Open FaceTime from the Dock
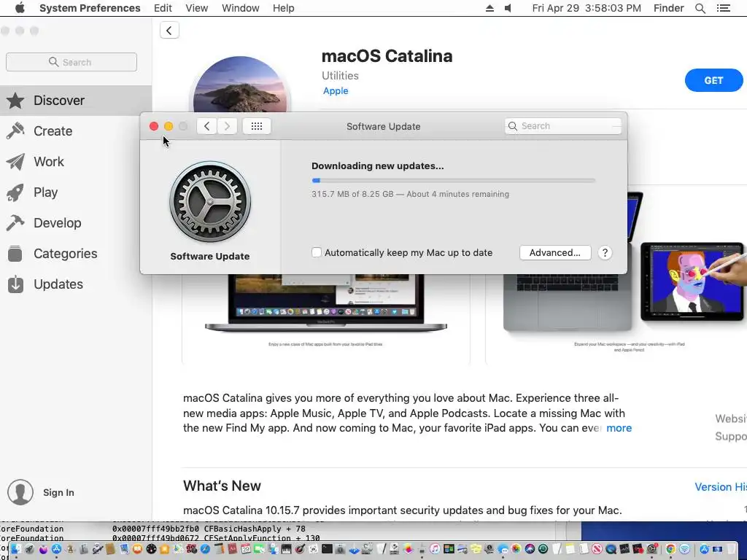 259,549
